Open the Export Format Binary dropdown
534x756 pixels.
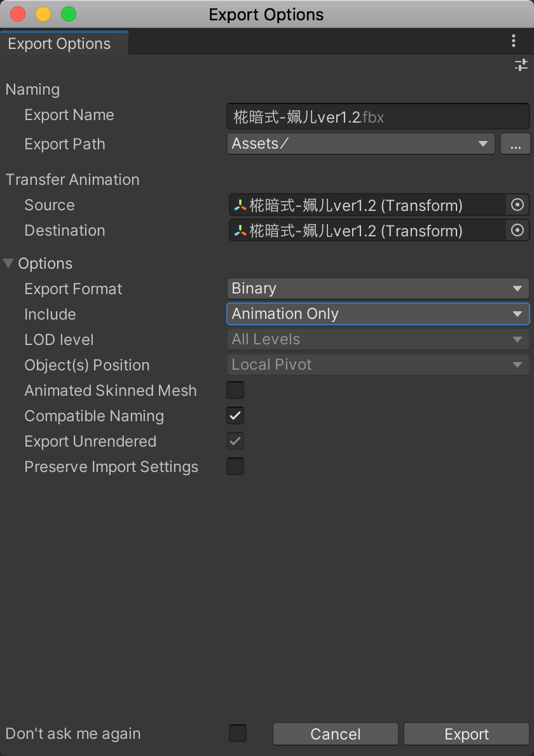click(378, 288)
